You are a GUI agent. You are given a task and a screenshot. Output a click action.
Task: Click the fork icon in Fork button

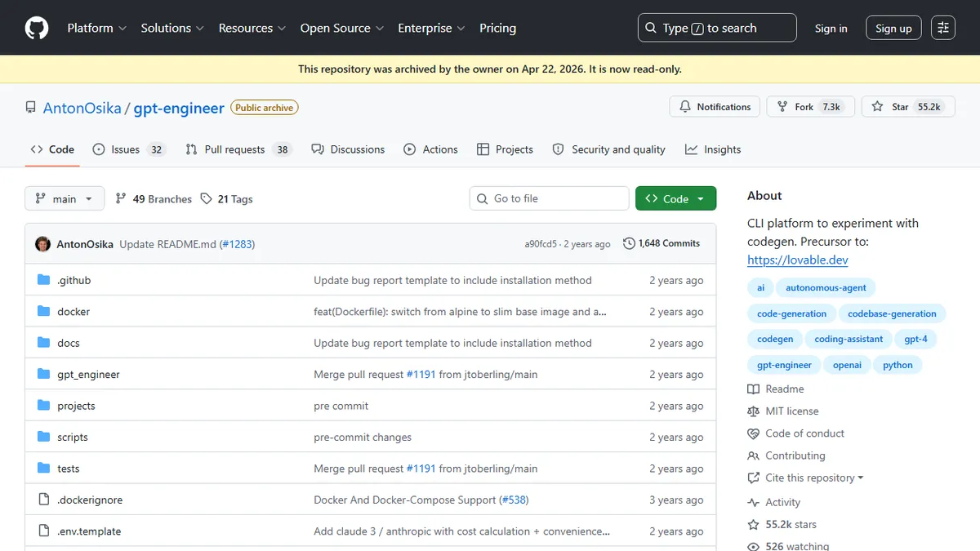click(x=783, y=107)
